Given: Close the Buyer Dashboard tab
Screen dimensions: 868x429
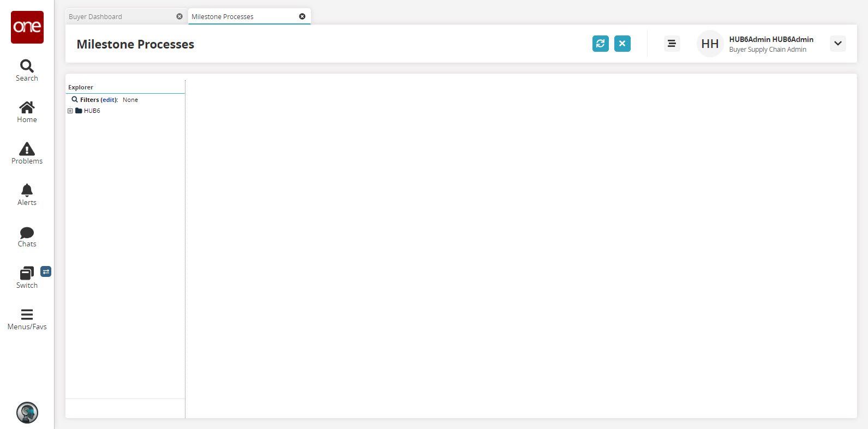Looking at the screenshot, I should 179,16.
